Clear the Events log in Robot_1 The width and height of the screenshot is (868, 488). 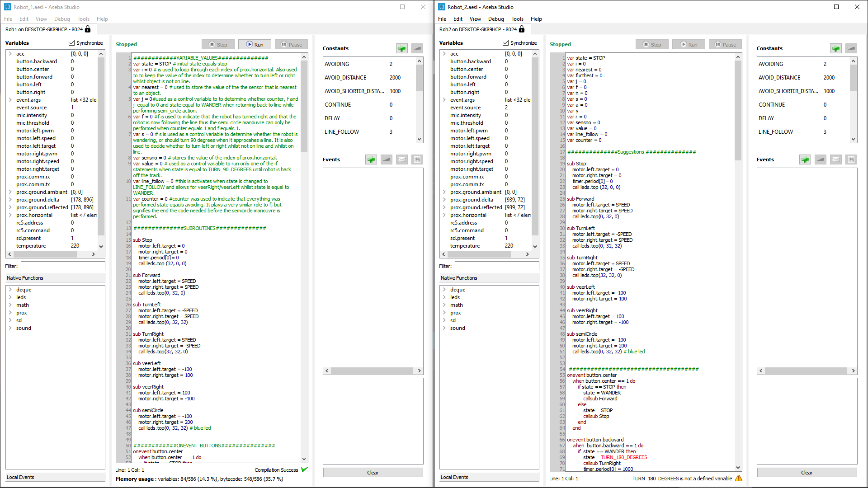click(373, 472)
